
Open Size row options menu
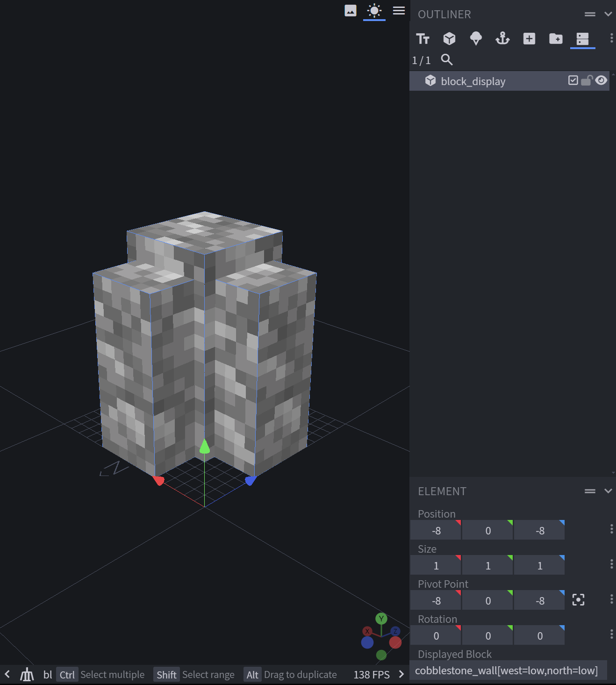(611, 564)
